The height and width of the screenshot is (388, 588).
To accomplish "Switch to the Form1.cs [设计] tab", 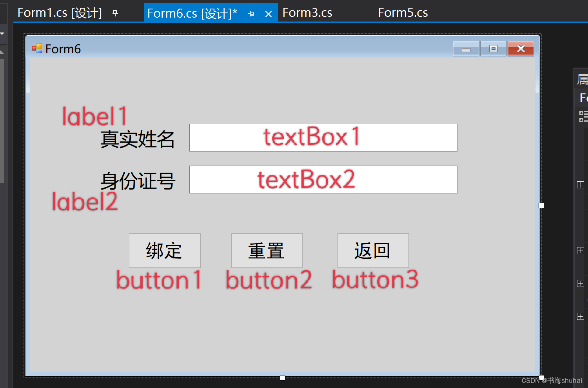I will click(x=60, y=13).
